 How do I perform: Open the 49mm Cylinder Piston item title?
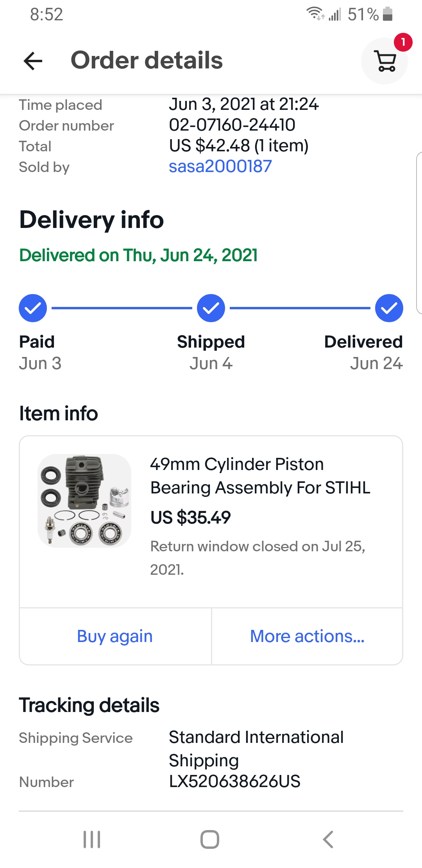(x=260, y=476)
